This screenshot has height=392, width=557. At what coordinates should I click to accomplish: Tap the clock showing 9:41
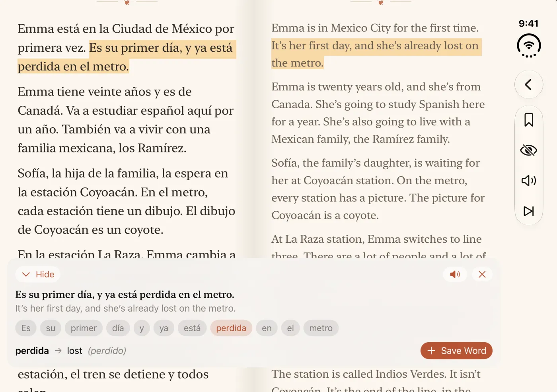click(x=528, y=23)
